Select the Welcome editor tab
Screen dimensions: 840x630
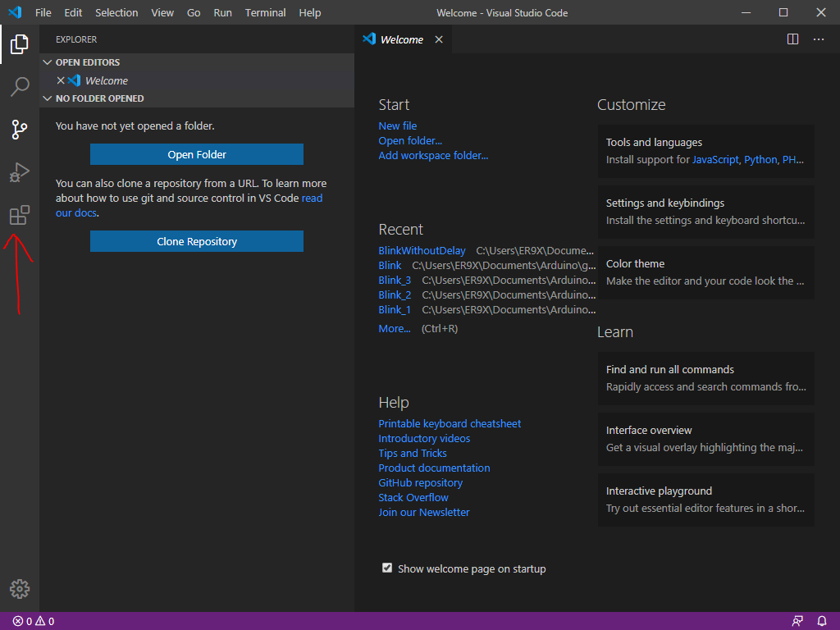coord(404,39)
